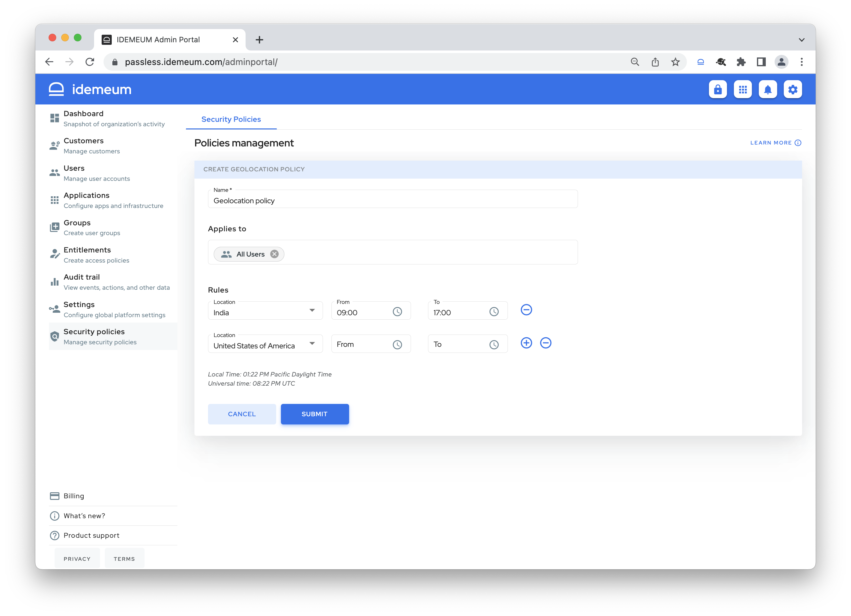Screen dimensions: 851x616
Task: Expand the India location dropdown
Action: (x=312, y=310)
